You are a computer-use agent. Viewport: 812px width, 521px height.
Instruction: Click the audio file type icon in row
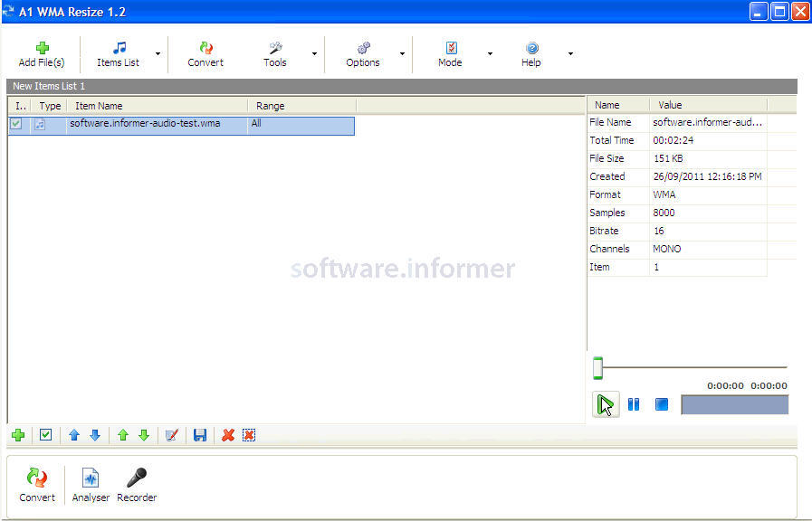click(40, 124)
